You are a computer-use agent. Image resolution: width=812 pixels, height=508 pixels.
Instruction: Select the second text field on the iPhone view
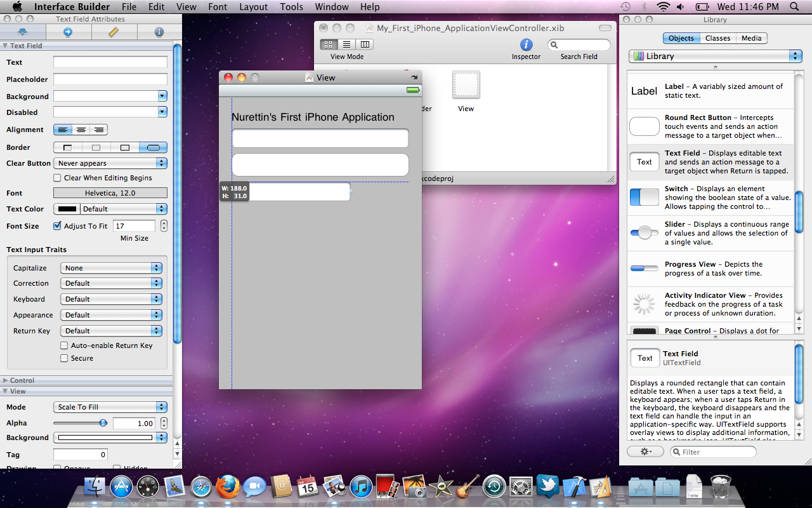click(x=320, y=164)
